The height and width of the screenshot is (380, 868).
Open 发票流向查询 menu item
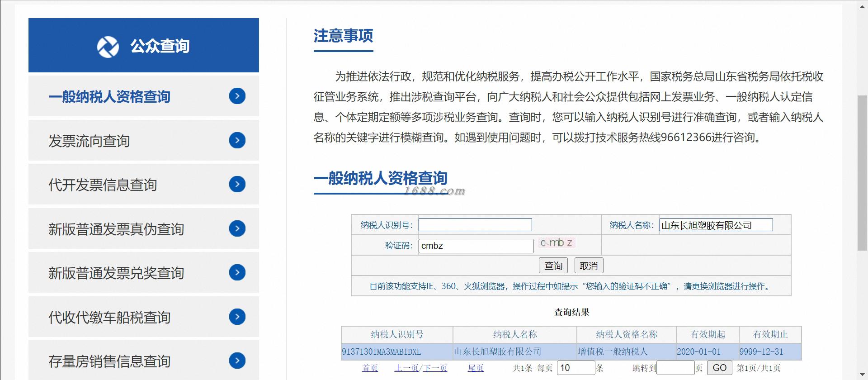144,140
